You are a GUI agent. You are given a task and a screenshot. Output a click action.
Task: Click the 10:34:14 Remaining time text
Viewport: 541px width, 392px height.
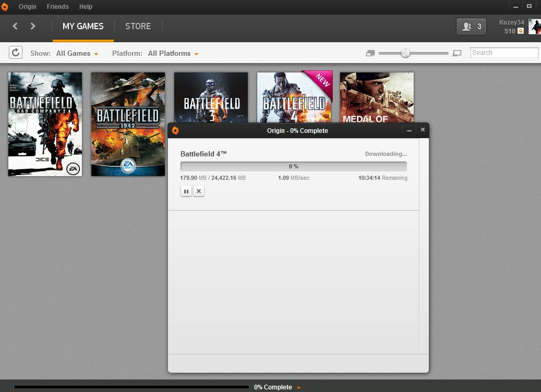tap(383, 178)
